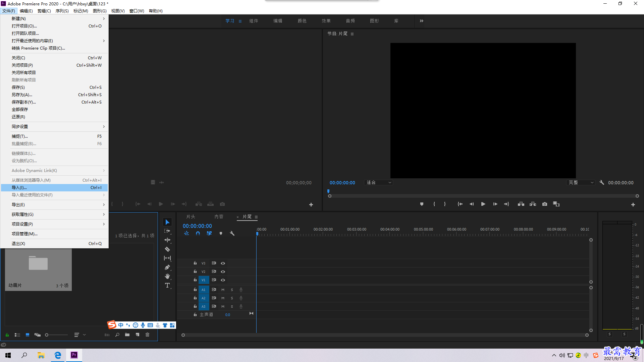Image resolution: width=644 pixels, height=362 pixels.
Task: Expand the 同步设置 submenu
Action: [x=54, y=127]
